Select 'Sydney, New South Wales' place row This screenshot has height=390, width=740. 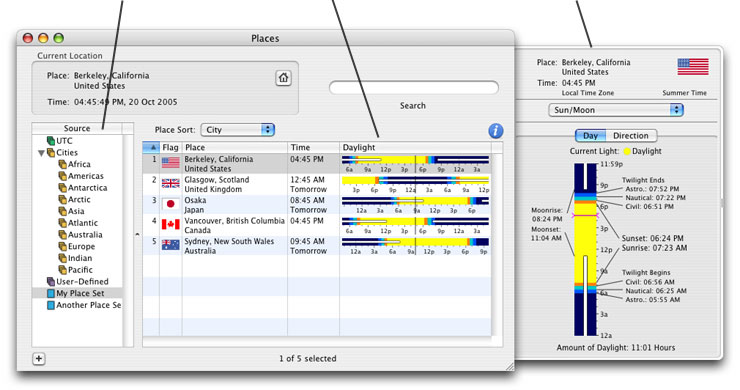point(317,246)
